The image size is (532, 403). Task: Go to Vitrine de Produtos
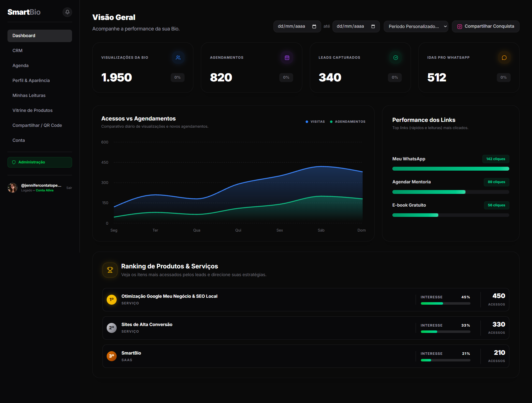[40, 111]
